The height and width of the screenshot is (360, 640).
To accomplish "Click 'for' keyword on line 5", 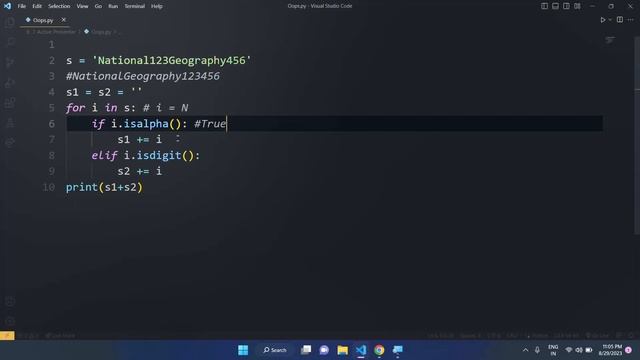I will (x=76, y=108).
